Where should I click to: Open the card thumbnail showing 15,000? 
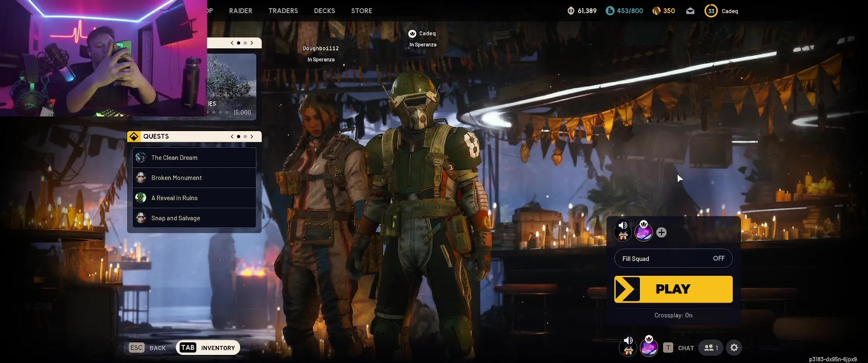[x=232, y=86]
